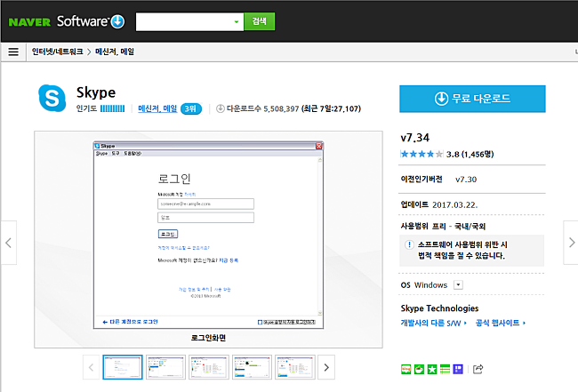Select the second screenshot thumbnail
578x392 pixels.
click(x=166, y=367)
